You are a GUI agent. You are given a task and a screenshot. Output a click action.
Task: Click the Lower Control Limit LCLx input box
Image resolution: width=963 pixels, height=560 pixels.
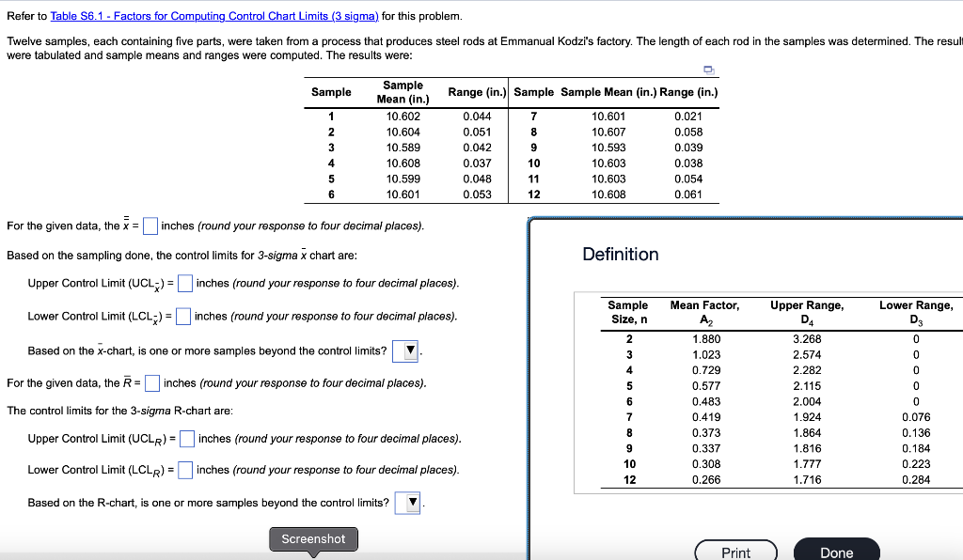[x=182, y=316]
